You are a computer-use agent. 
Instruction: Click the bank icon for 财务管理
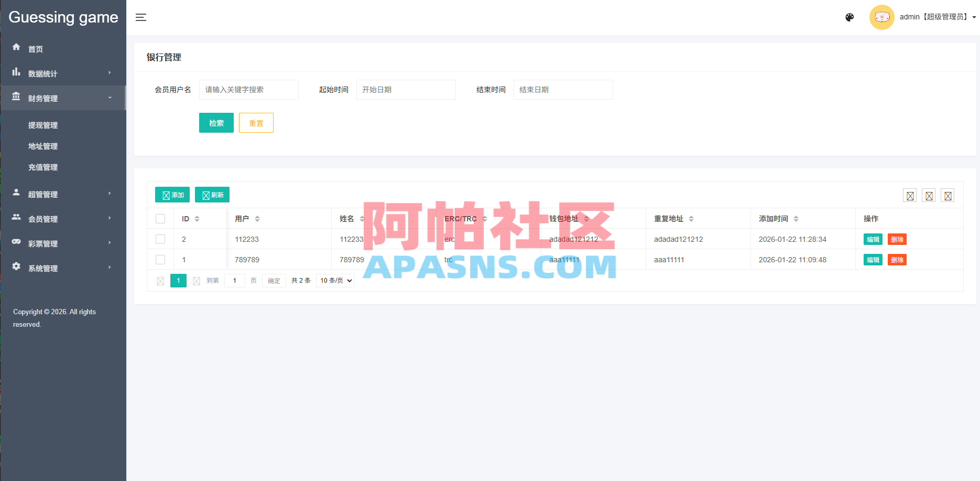click(x=16, y=97)
